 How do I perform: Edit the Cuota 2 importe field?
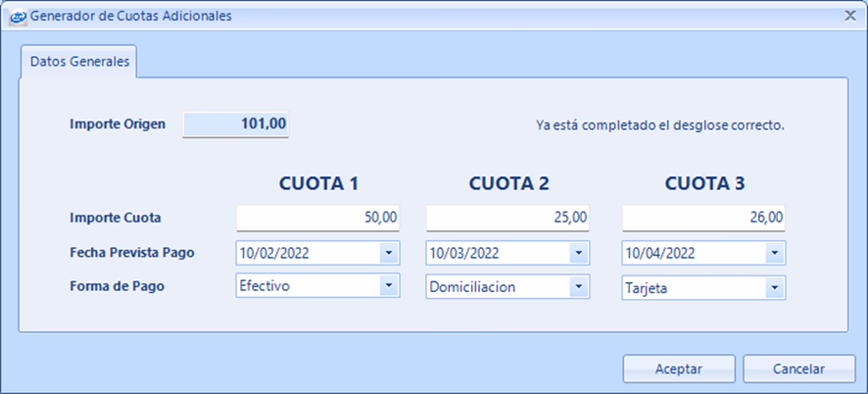(507, 218)
